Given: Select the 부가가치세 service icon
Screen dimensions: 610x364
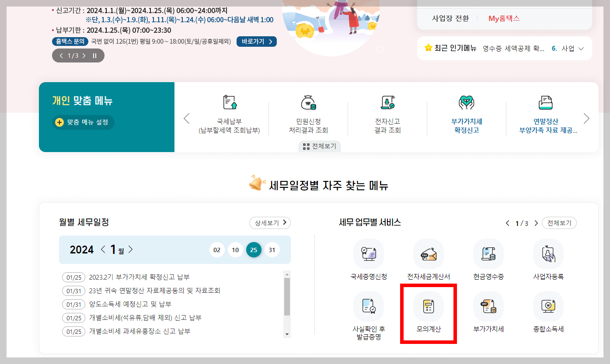Looking at the screenshot, I should point(488,311).
